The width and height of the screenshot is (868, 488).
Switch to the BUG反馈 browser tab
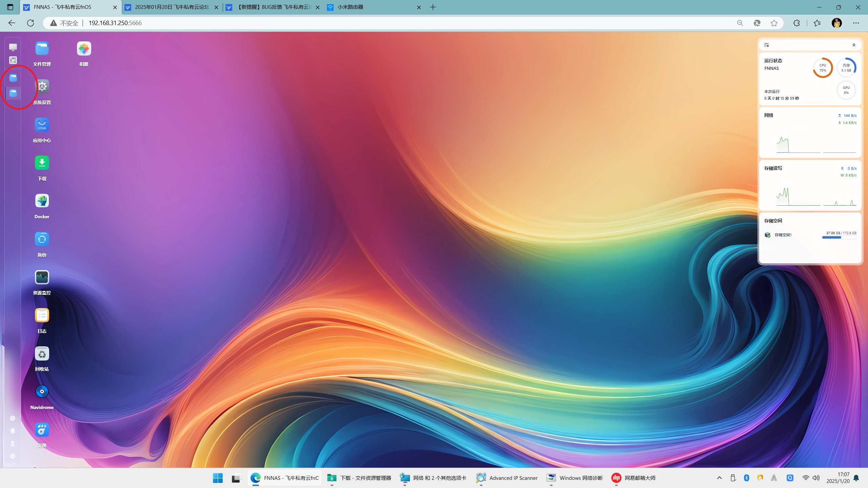[x=273, y=7]
